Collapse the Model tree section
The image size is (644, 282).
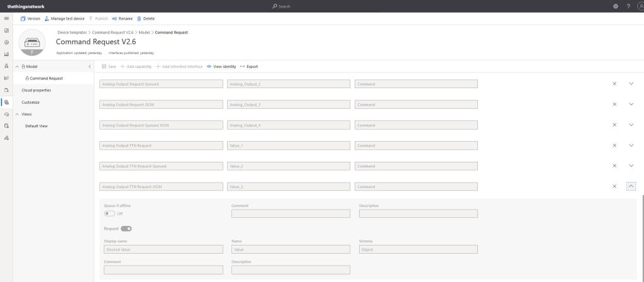pos(17,66)
